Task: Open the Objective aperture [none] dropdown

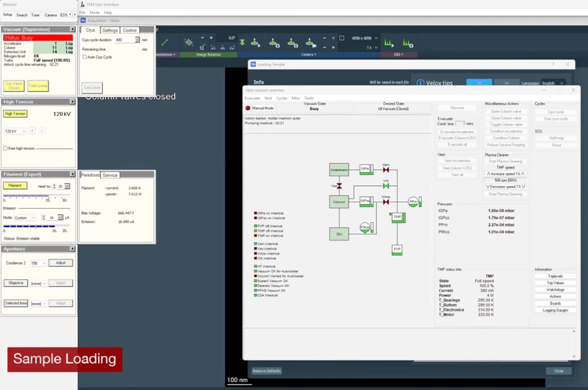Action: [x=38, y=283]
